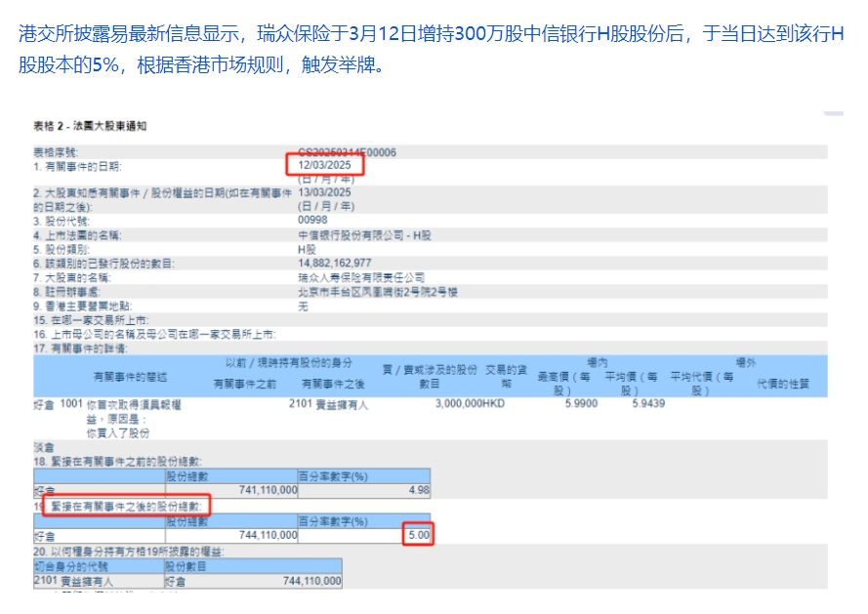
Task: Click the 7. 大股東的名稱 label
Action: coord(72,278)
